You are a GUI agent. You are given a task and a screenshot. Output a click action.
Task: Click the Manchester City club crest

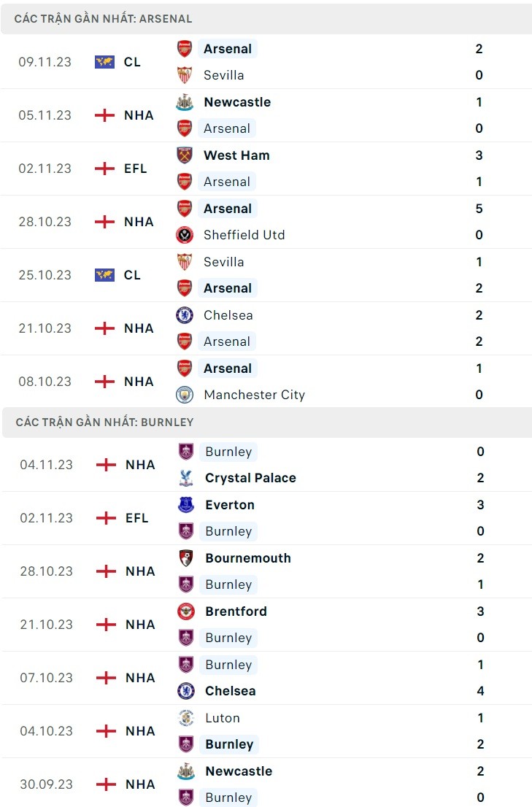pos(185,395)
